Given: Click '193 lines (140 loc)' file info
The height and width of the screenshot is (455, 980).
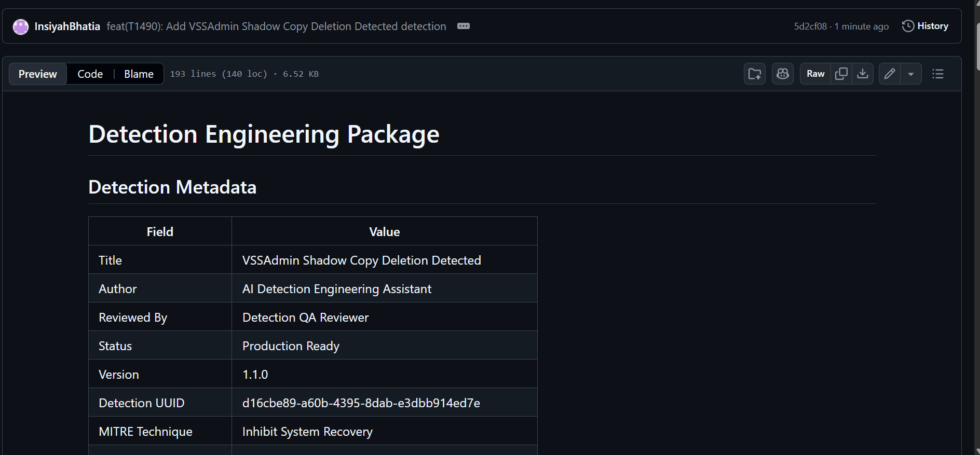Looking at the screenshot, I should pyautogui.click(x=219, y=74).
